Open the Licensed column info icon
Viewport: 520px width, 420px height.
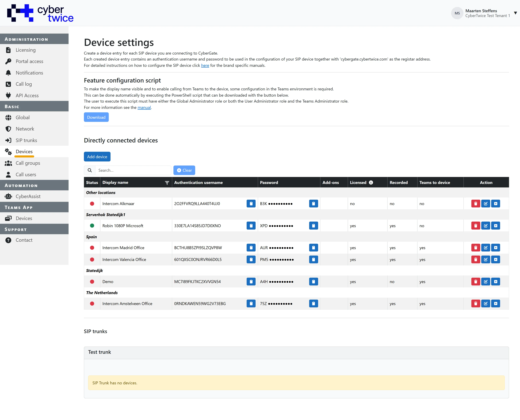[371, 183]
